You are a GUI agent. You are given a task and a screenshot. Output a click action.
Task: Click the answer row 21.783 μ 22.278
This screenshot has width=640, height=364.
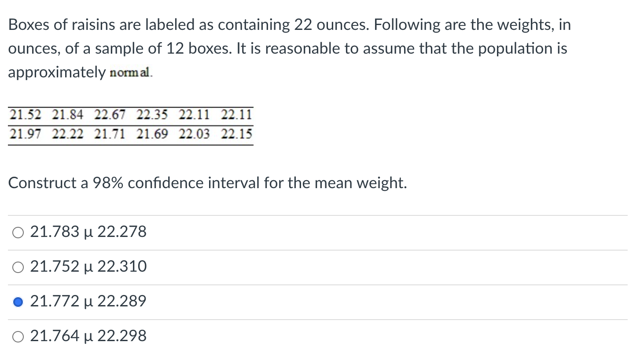pos(88,232)
